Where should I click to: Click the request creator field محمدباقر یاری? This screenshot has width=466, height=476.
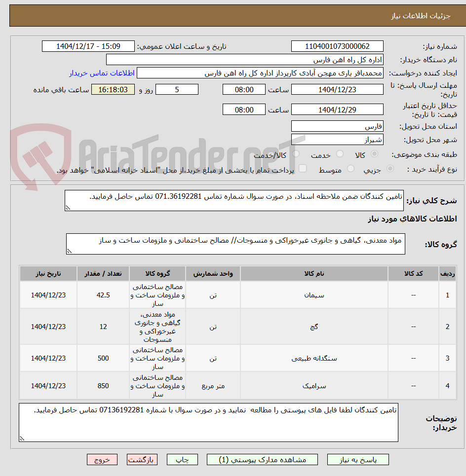click(x=260, y=73)
